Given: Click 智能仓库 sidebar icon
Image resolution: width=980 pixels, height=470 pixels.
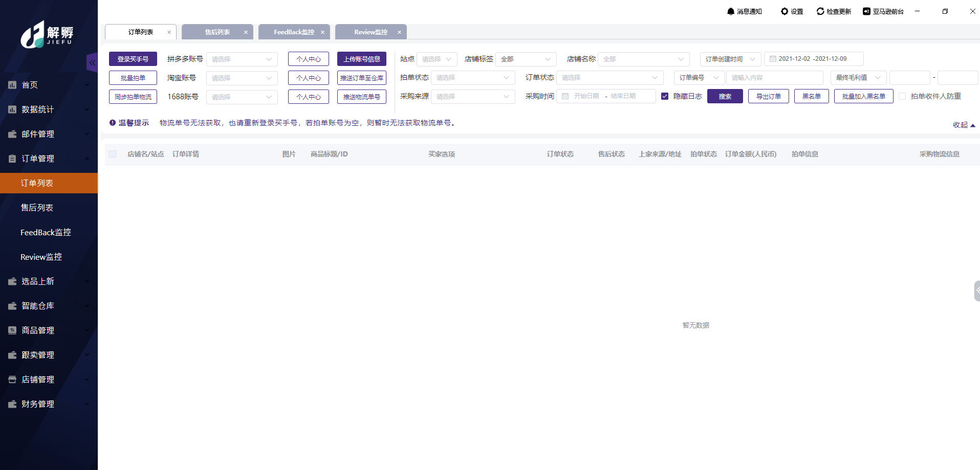Looking at the screenshot, I should pyautogui.click(x=12, y=306).
